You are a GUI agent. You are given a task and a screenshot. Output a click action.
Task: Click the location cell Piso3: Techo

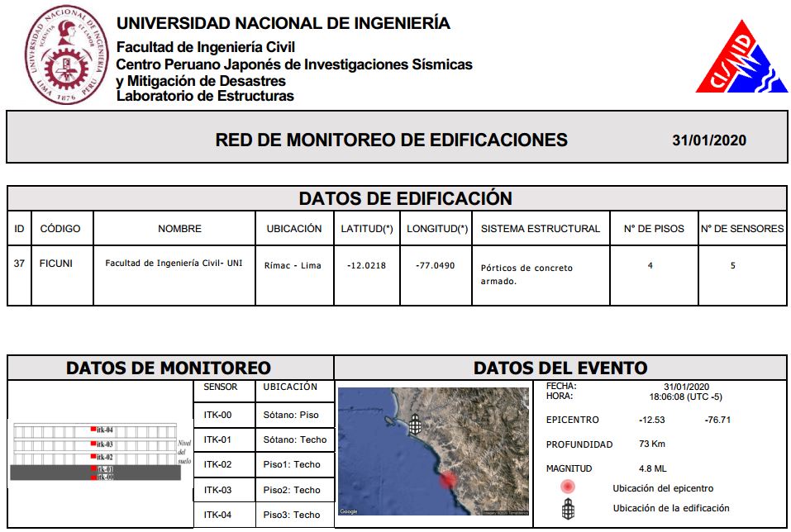click(x=292, y=515)
